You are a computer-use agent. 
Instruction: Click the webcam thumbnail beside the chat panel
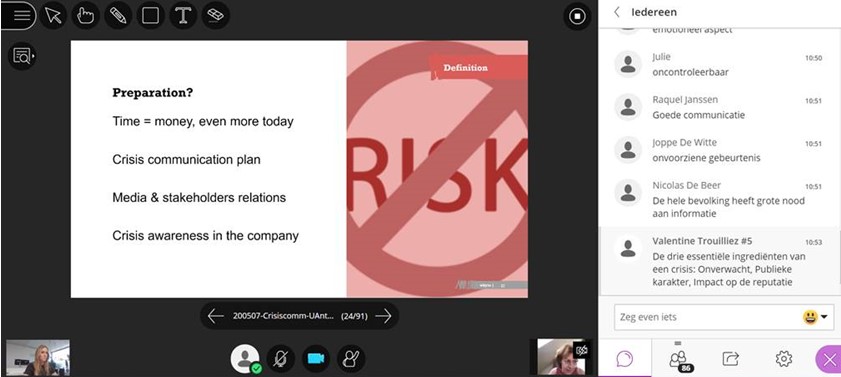[x=561, y=356]
